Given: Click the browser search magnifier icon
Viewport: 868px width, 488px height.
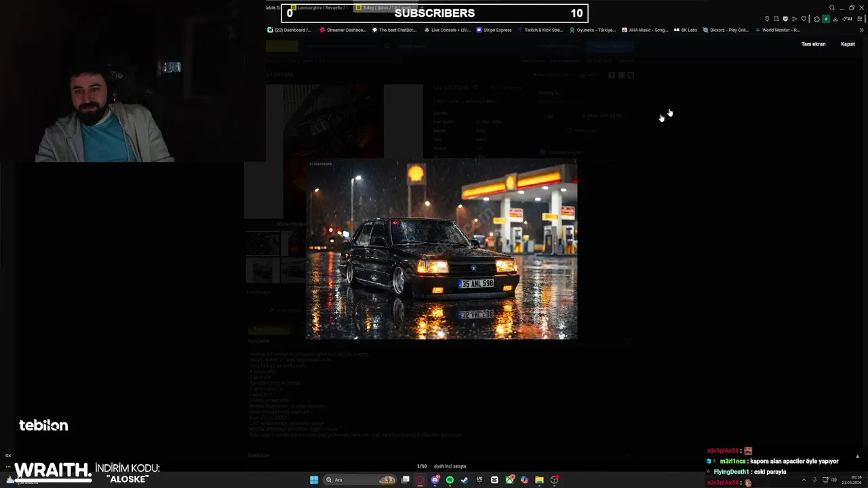Looking at the screenshot, I should point(832,7).
